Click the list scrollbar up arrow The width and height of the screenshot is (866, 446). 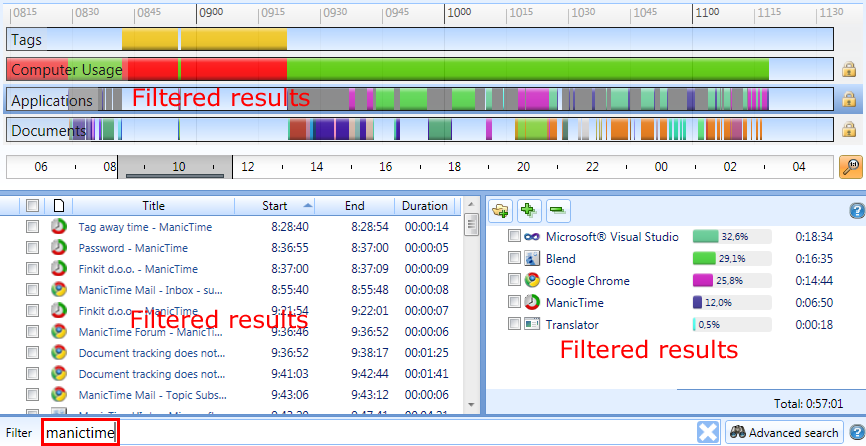[x=471, y=205]
